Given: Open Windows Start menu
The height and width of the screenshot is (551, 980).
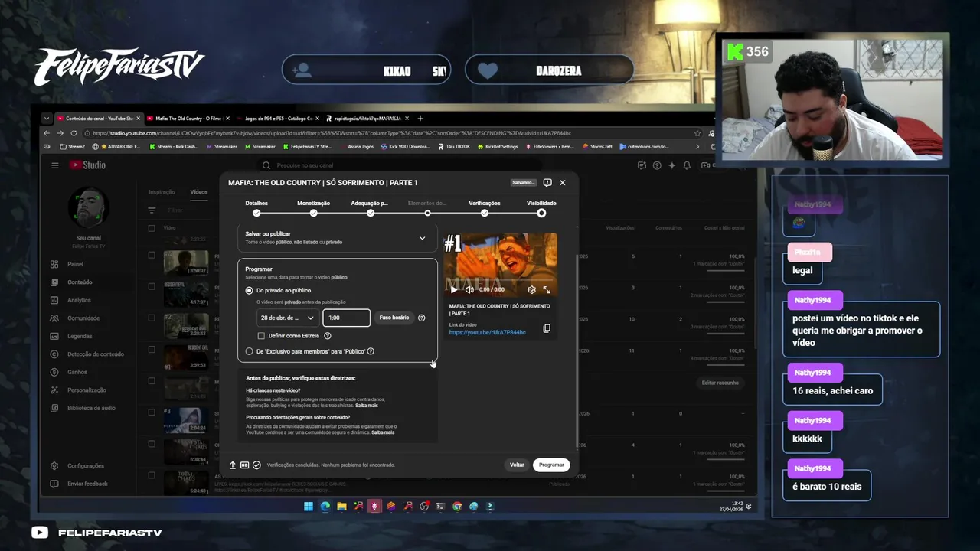Looking at the screenshot, I should [308, 506].
